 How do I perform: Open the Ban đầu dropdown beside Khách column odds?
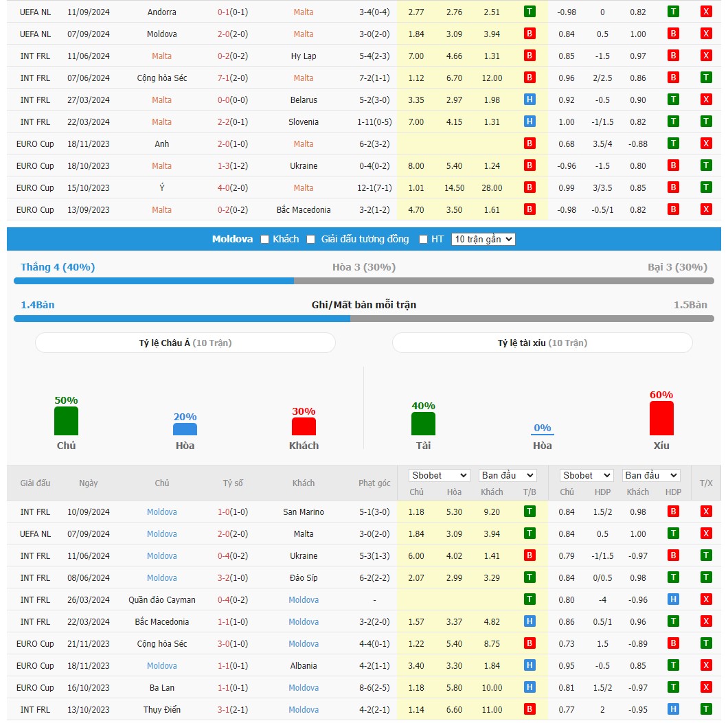point(508,475)
